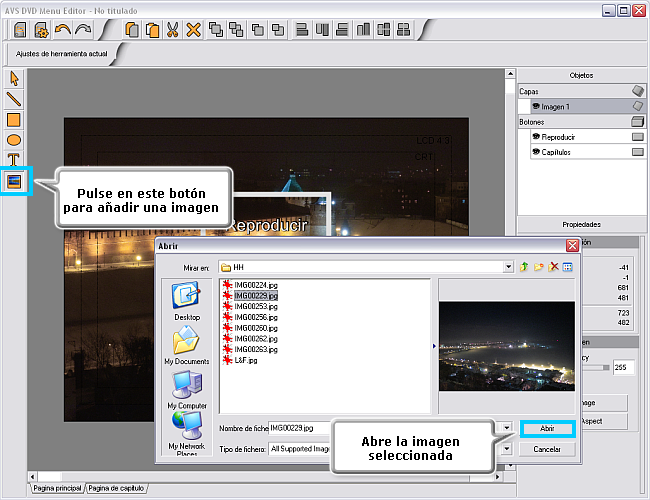Click the Nombre de fichero input field
Screen dimensions: 650x500
(x=300, y=428)
